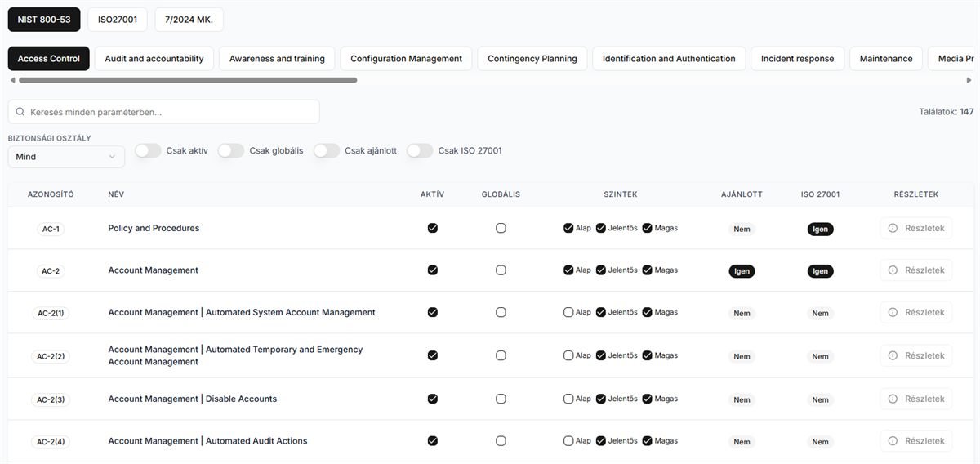The height and width of the screenshot is (464, 980).
Task: Click the AC-2(1) identifier badge
Action: pyautogui.click(x=51, y=313)
